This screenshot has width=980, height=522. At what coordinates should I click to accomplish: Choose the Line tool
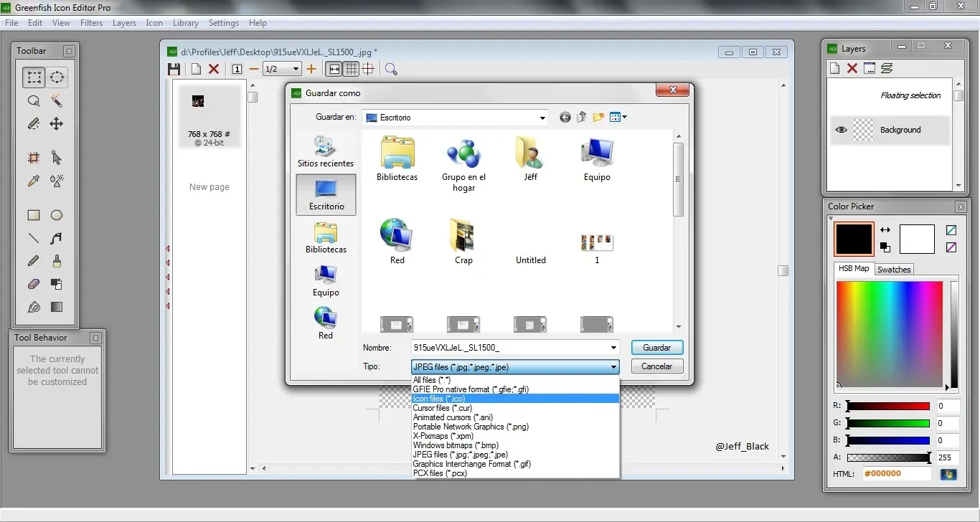click(34, 238)
